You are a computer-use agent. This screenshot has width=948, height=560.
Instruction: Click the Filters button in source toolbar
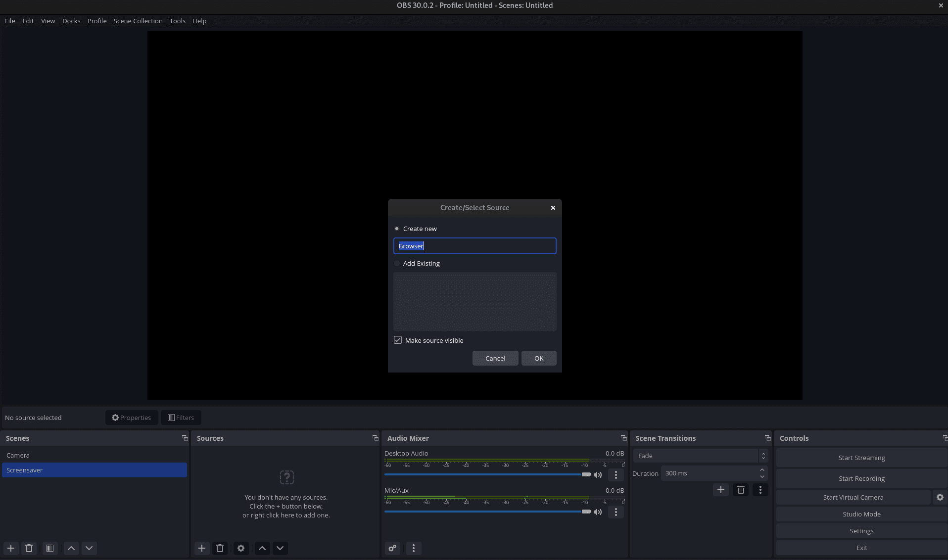tap(181, 418)
